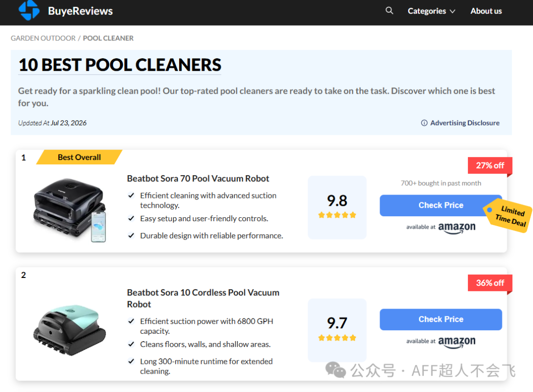Viewport: 533px width, 392px height.
Task: Click the BuyeReviews blue logo icon
Action: 29,10
